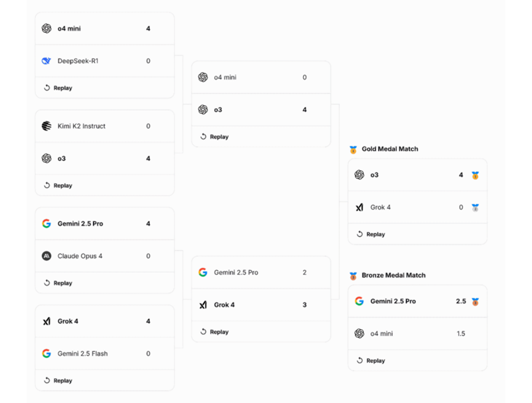Image resolution: width=532 pixels, height=403 pixels.
Task: Click the Google logo beside Gemini 2.5 Pro in the Claude match
Action: point(47,223)
